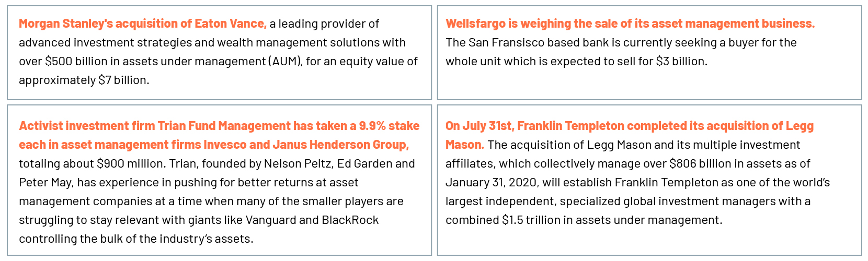Click the 'Invesco and Janus Henderson Group' heading line
Viewport: 868px width, 261px height.
[214, 145]
